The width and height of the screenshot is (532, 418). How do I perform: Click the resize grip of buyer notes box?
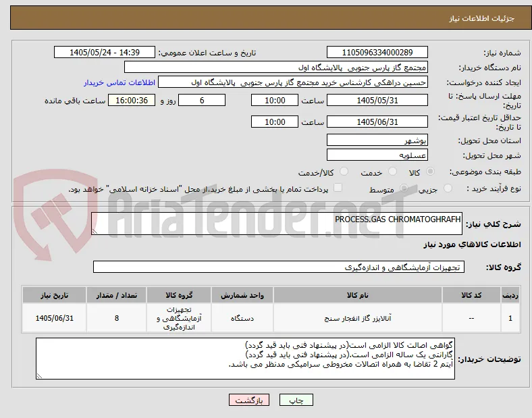point(39,375)
